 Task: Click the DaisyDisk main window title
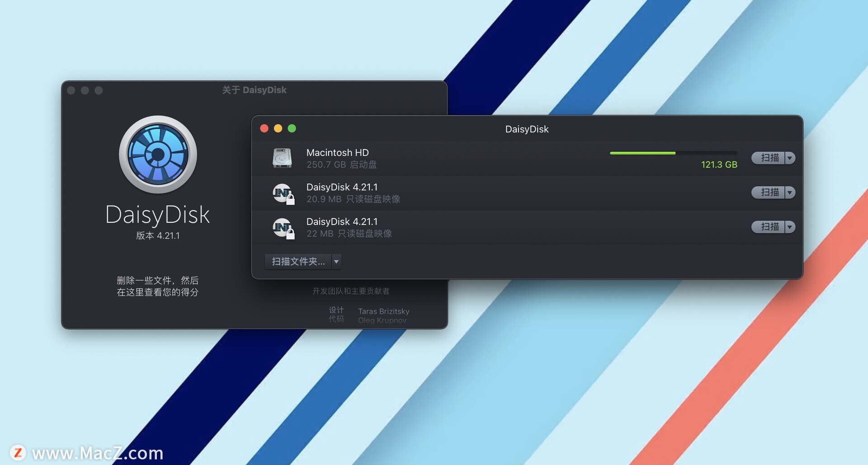[527, 129]
